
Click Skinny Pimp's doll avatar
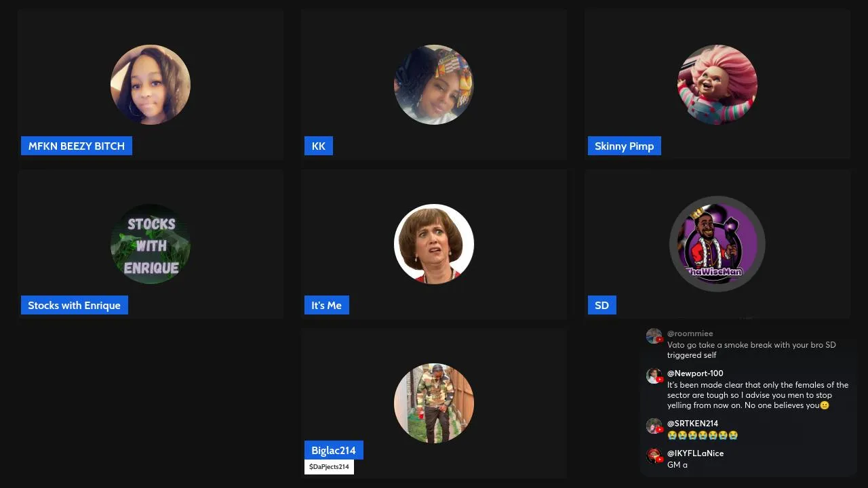717,85
